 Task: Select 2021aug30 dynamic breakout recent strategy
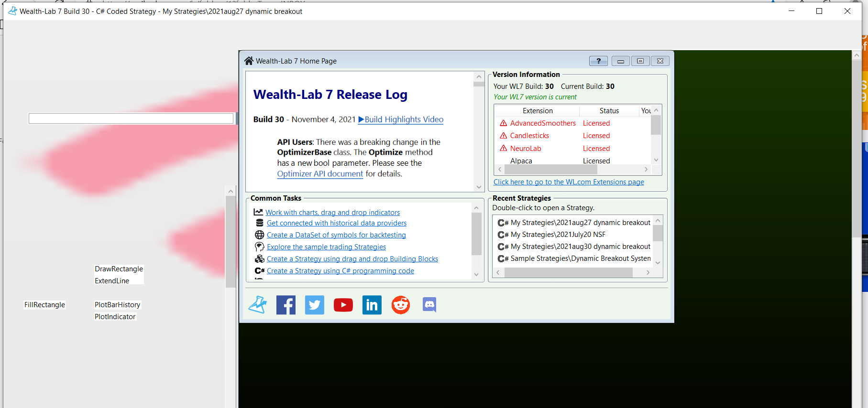573,246
